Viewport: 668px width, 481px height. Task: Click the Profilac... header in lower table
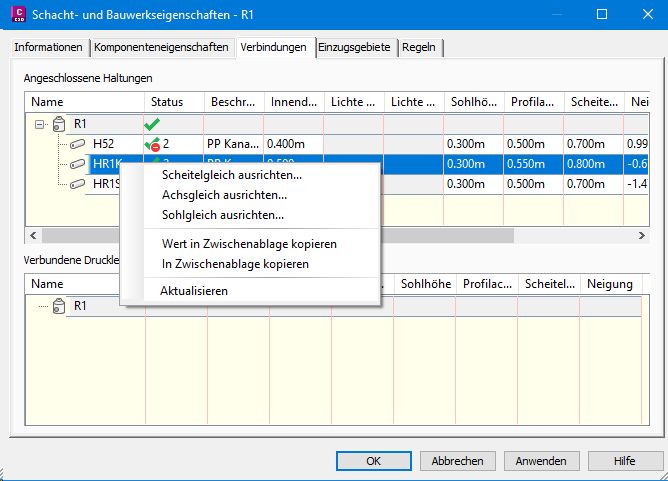[x=487, y=284]
